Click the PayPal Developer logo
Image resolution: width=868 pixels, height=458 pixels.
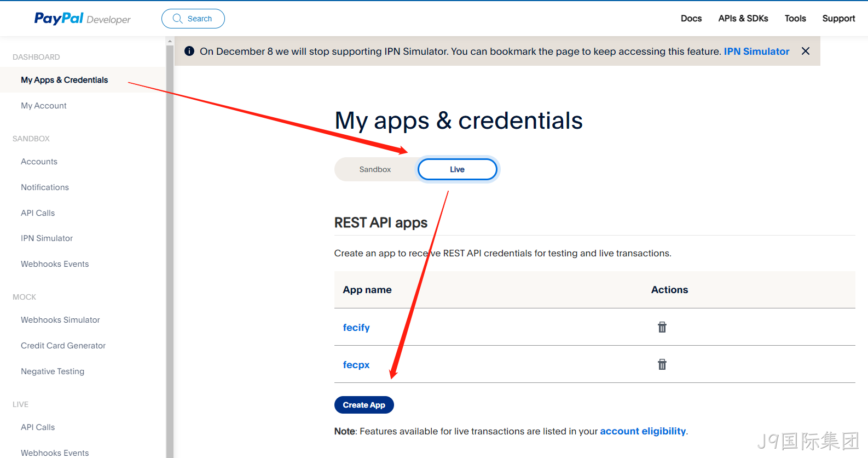click(x=83, y=19)
